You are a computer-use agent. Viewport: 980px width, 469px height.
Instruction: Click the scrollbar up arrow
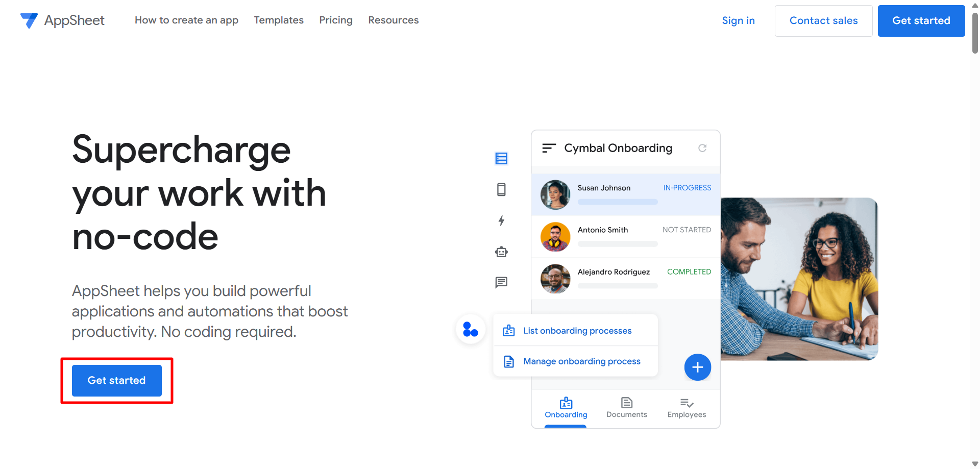coord(975,5)
